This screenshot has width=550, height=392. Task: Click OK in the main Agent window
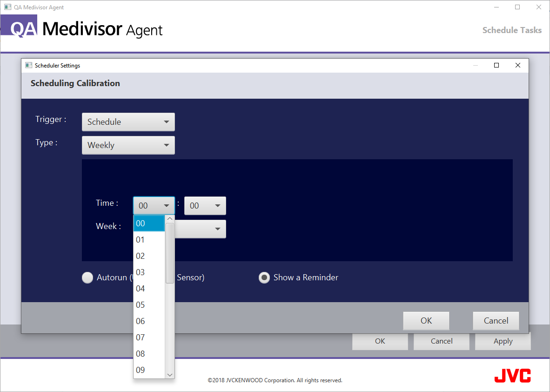380,341
